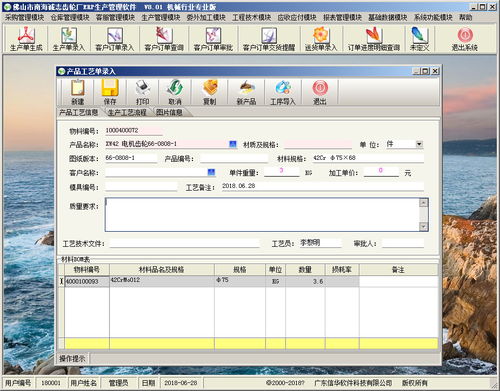The image size is (500, 391).
Task: Click the 质量要求 scrollbar down arrow
Action: click(423, 227)
